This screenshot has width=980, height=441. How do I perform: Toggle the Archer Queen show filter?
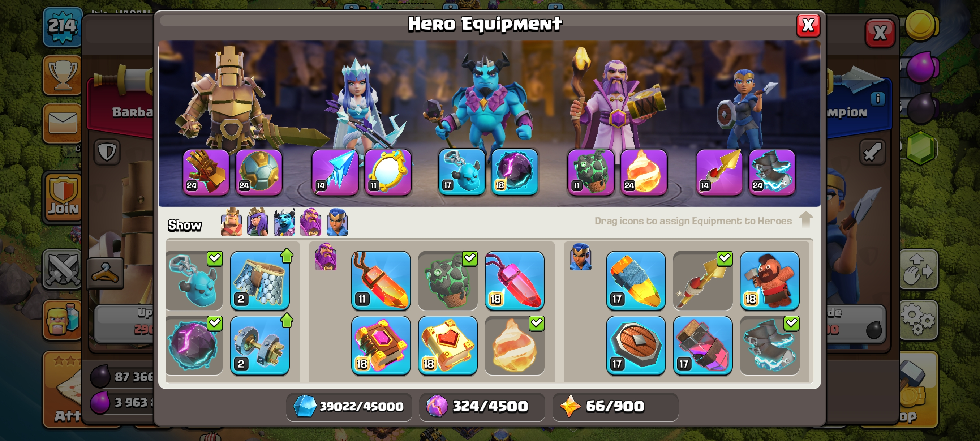click(x=258, y=222)
